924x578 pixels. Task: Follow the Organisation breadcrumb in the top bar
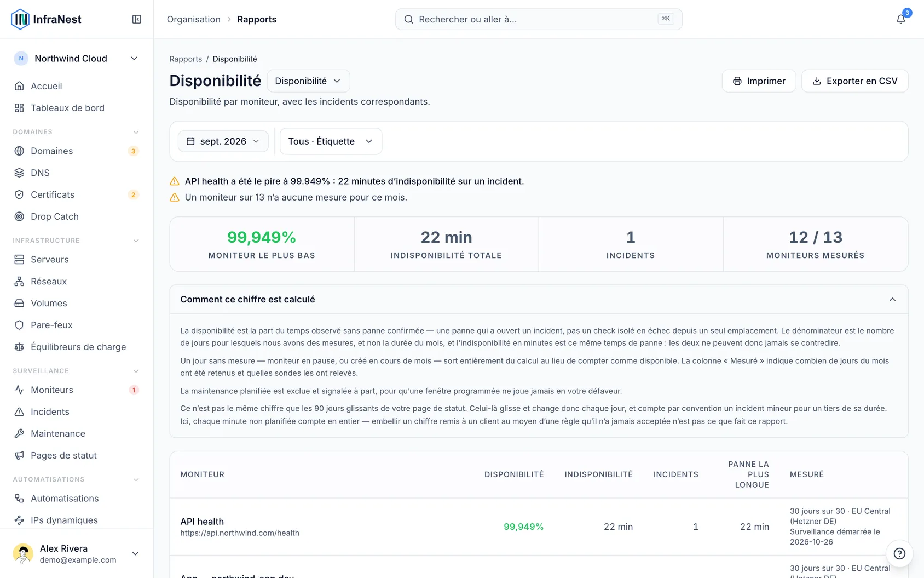pos(194,19)
